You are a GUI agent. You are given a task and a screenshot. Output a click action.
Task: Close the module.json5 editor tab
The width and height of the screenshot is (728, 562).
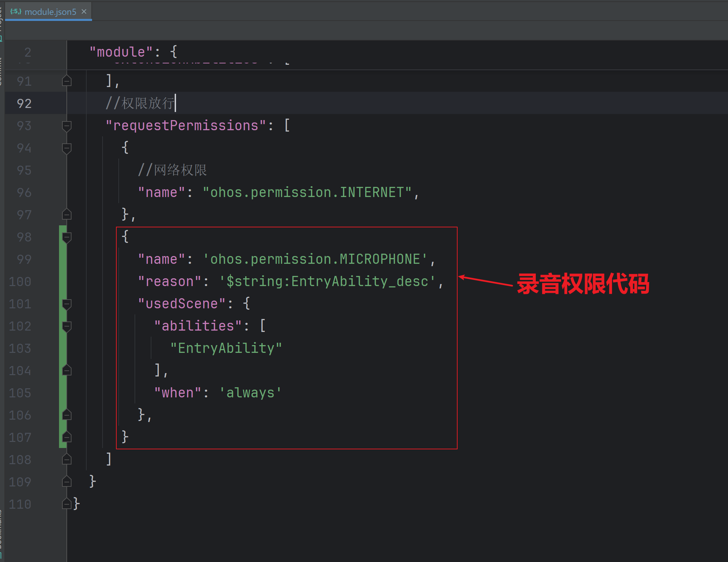tap(84, 11)
